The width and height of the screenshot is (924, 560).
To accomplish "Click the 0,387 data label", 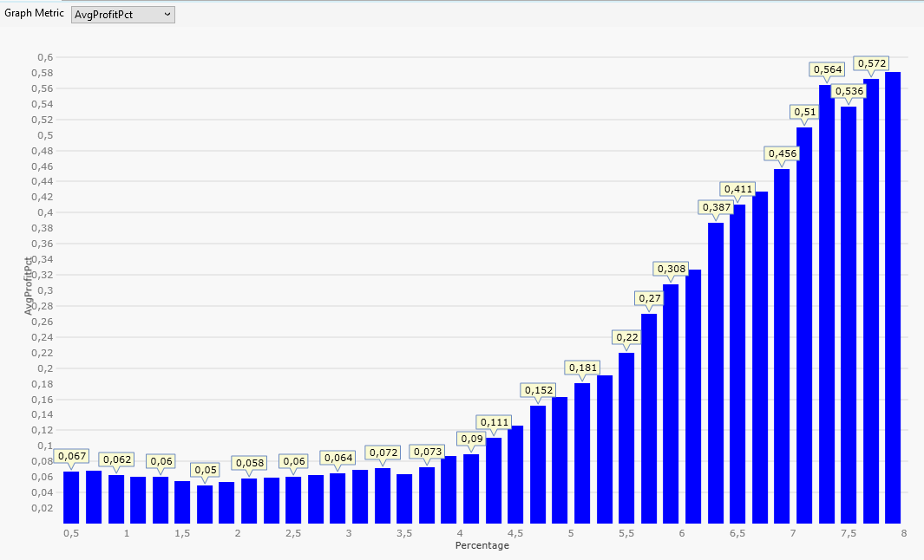I will (x=716, y=207).
